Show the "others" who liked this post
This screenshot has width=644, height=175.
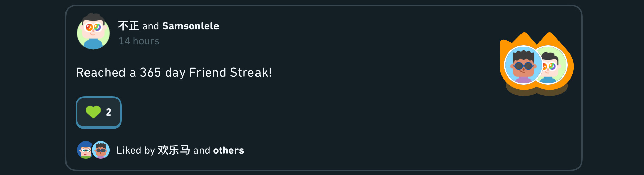[x=228, y=150]
